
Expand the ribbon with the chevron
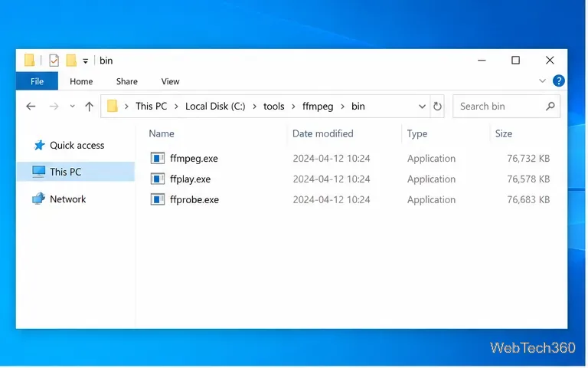pyautogui.click(x=542, y=81)
